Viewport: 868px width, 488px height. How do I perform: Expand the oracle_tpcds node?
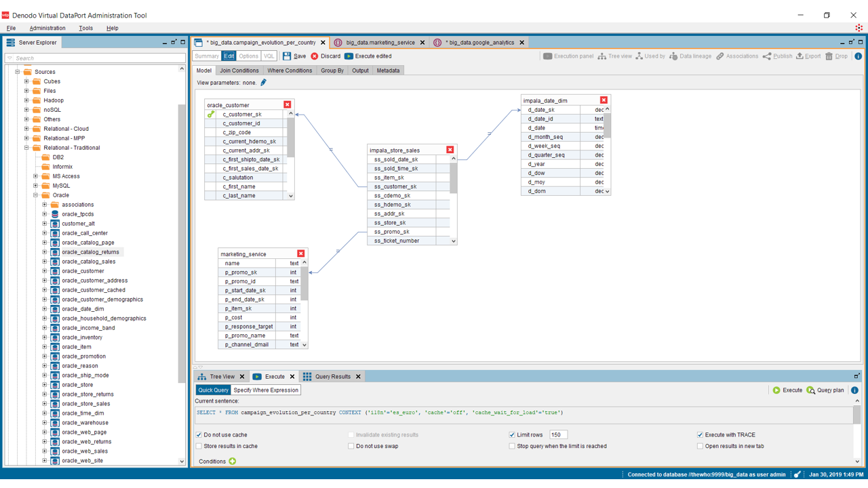tap(45, 214)
